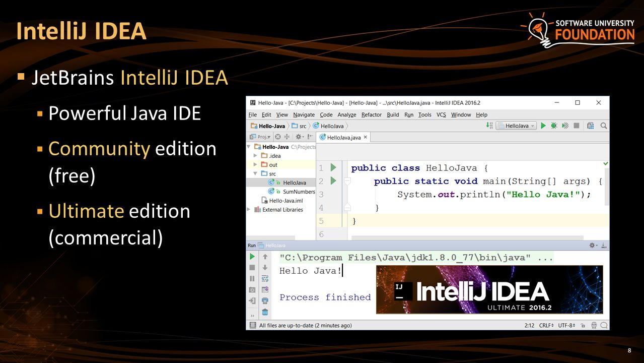This screenshot has height=363, width=644.
Task: Select Hello-Java.iml file in tree
Action: [281, 200]
